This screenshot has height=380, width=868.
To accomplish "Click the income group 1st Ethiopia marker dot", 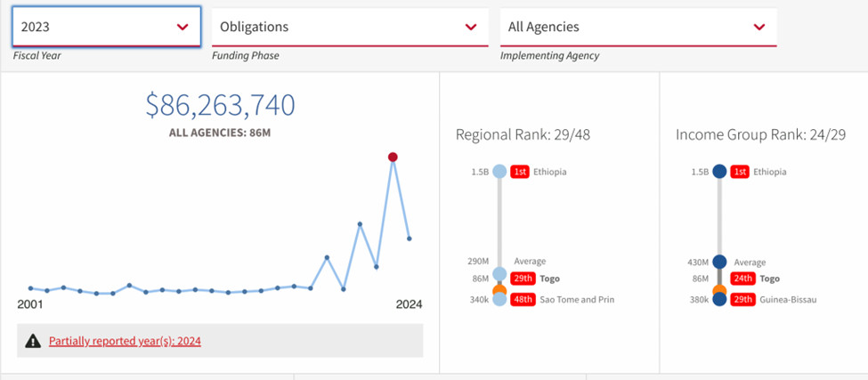I will pos(719,172).
